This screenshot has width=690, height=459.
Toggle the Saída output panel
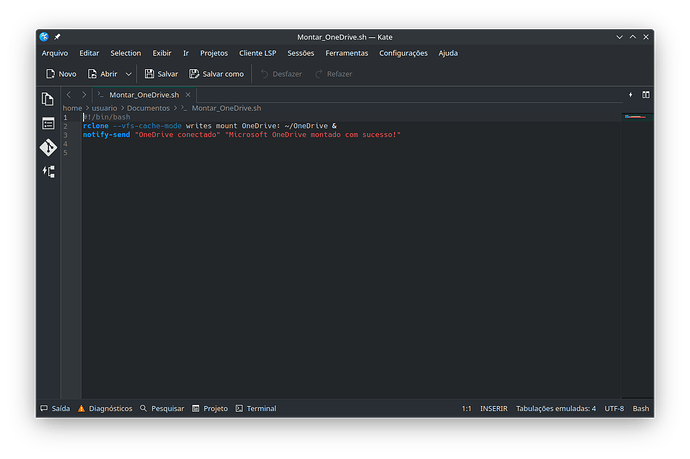55,408
